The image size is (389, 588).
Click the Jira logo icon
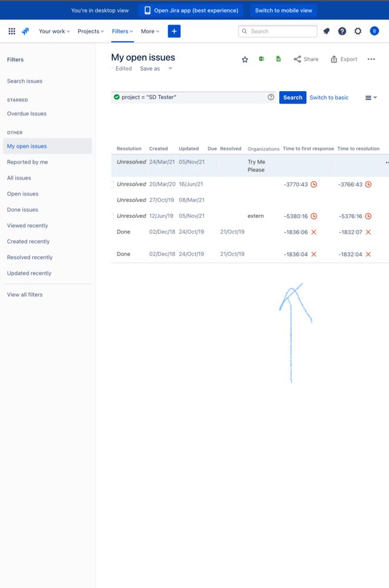point(25,31)
